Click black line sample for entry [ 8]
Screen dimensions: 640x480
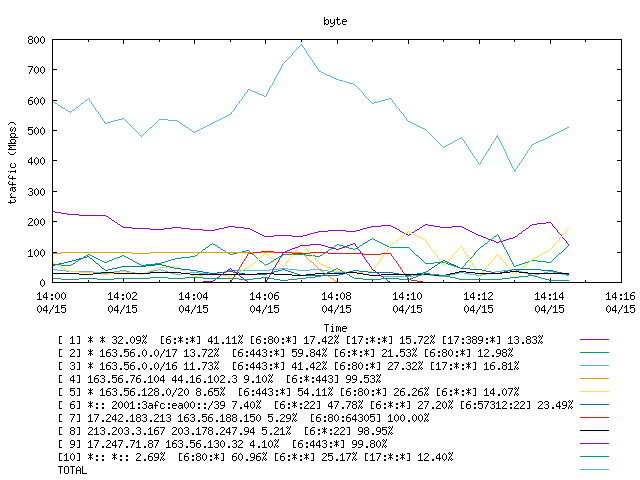point(594,431)
